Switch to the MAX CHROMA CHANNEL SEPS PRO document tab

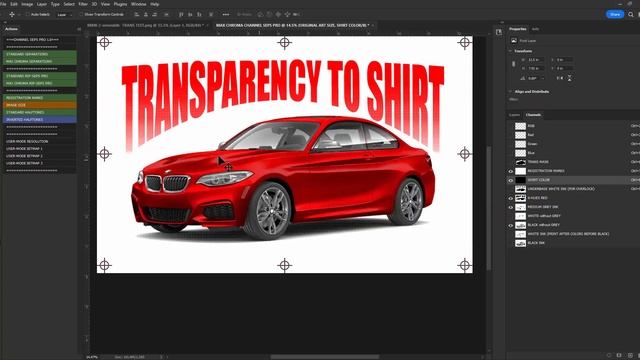pos(292,25)
